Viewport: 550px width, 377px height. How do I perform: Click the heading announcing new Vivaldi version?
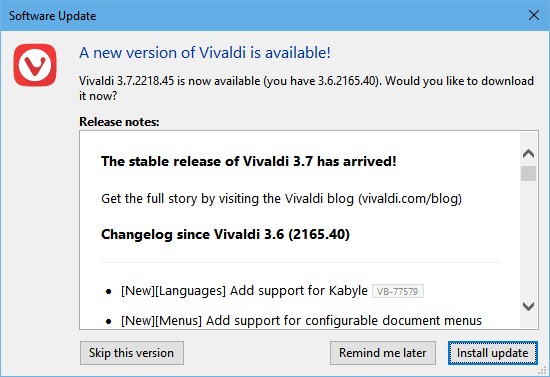[x=205, y=53]
